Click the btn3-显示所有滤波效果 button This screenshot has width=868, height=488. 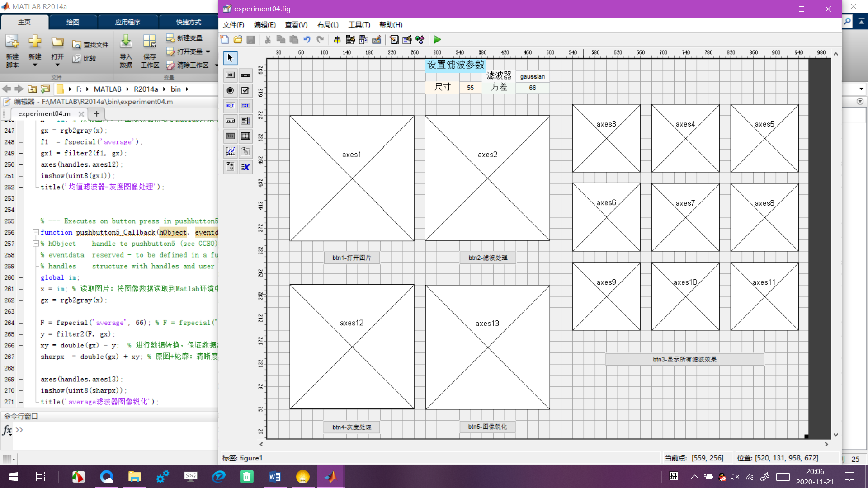point(684,359)
